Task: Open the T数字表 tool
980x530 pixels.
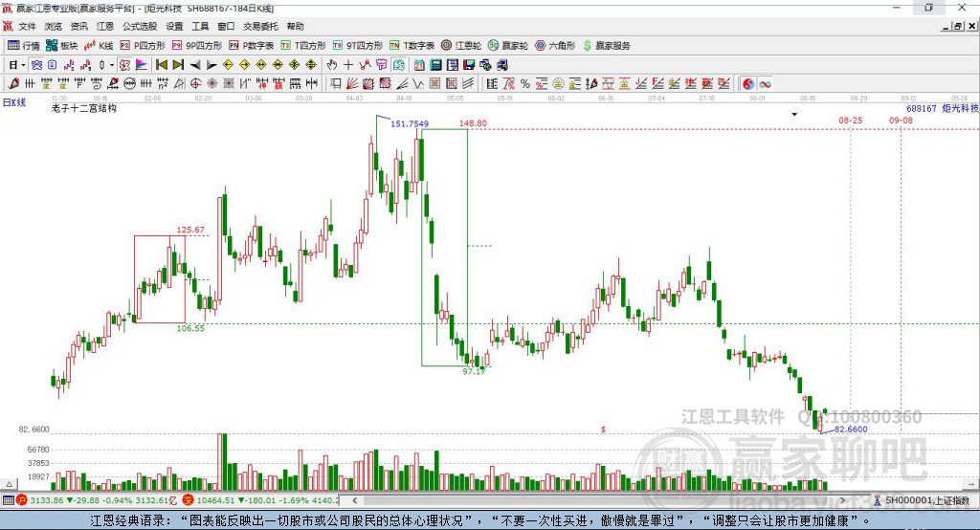Action: tap(412, 46)
